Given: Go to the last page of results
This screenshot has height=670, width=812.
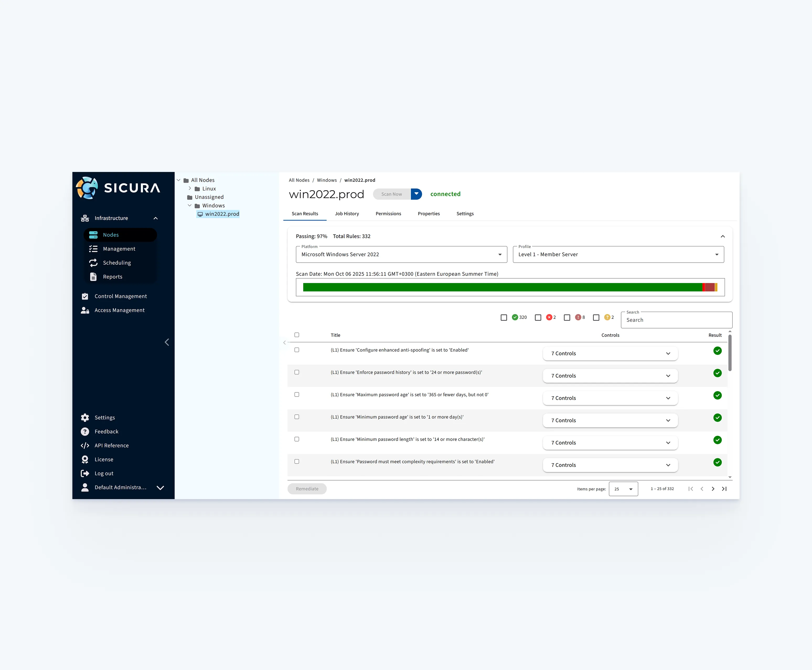Looking at the screenshot, I should (724, 489).
